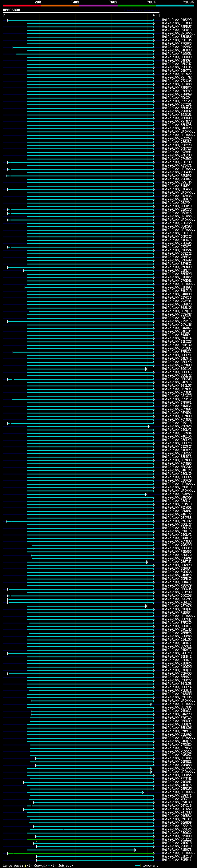This screenshot has width=197, height=868.
Task: Click UniRef100_P19115 label
Action: 177,423
